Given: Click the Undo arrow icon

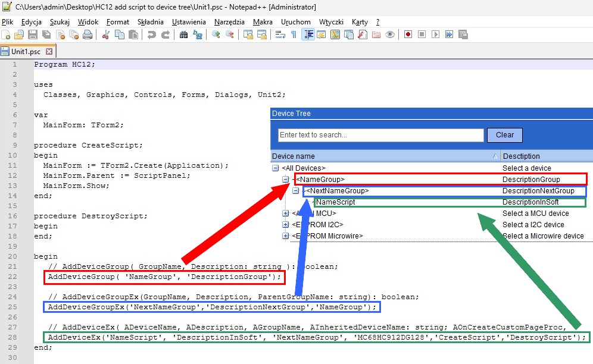Looking at the screenshot, I should pos(152,35).
